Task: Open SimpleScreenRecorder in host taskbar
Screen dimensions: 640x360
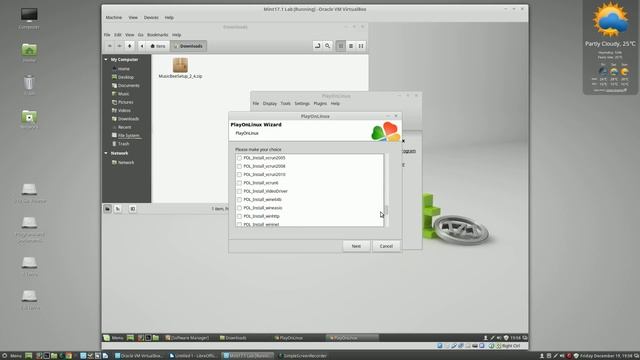Action: (x=302, y=356)
